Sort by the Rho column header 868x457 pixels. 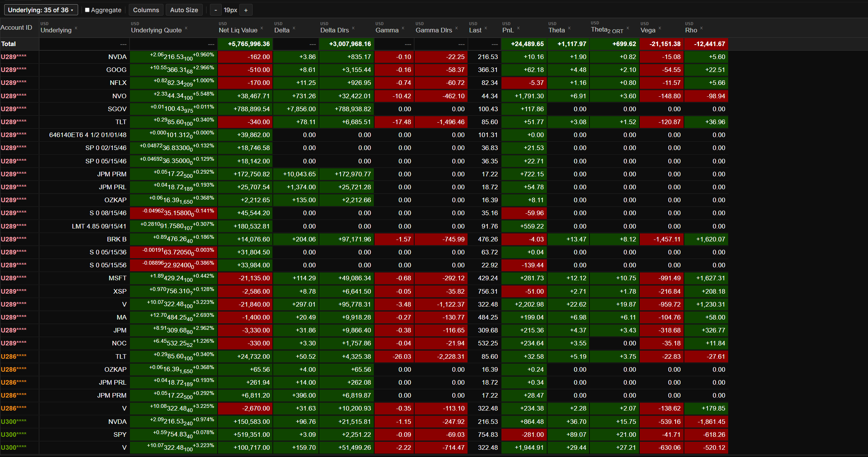[691, 30]
